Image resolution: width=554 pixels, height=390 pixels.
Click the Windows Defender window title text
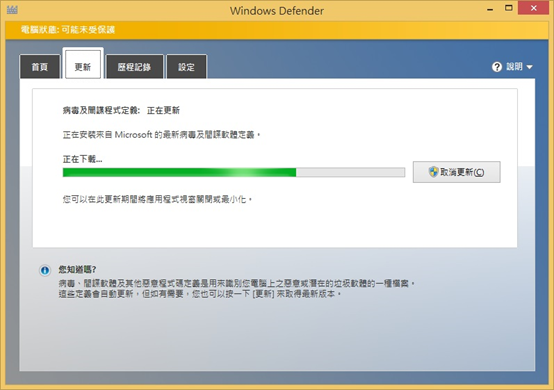click(277, 11)
